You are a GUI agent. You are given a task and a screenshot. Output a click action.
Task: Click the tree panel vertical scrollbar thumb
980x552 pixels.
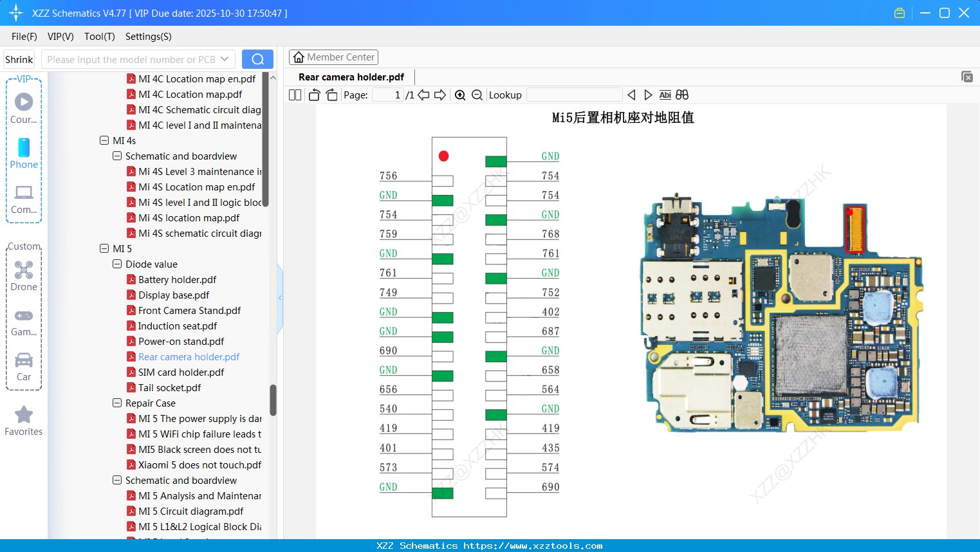(x=273, y=400)
